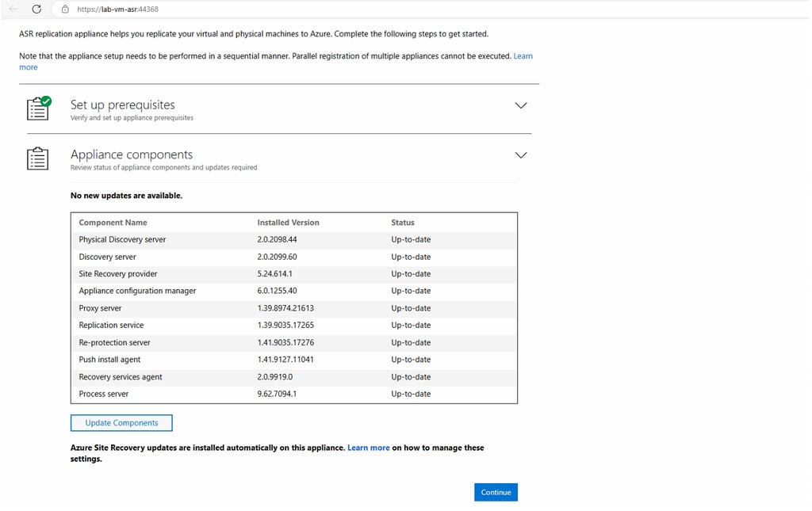The height and width of the screenshot is (511, 812).
Task: Click Up-to-date status of Physical Discovery server
Action: pos(411,239)
